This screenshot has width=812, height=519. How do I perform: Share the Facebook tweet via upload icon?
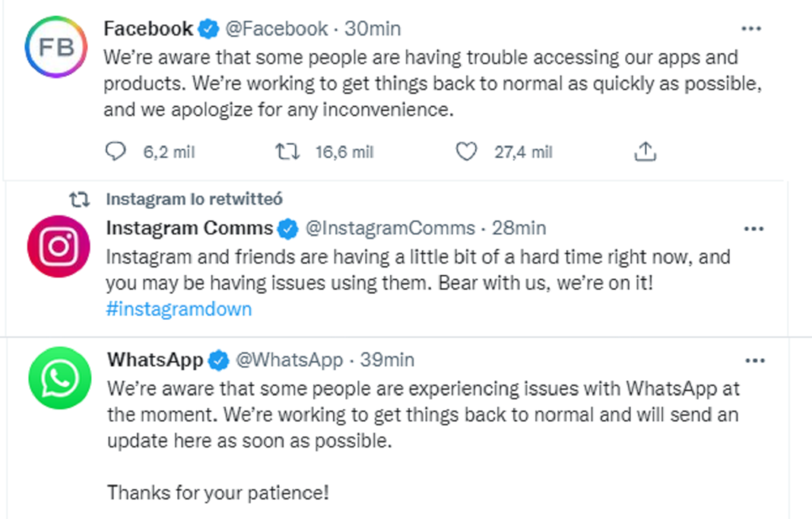[x=645, y=151]
